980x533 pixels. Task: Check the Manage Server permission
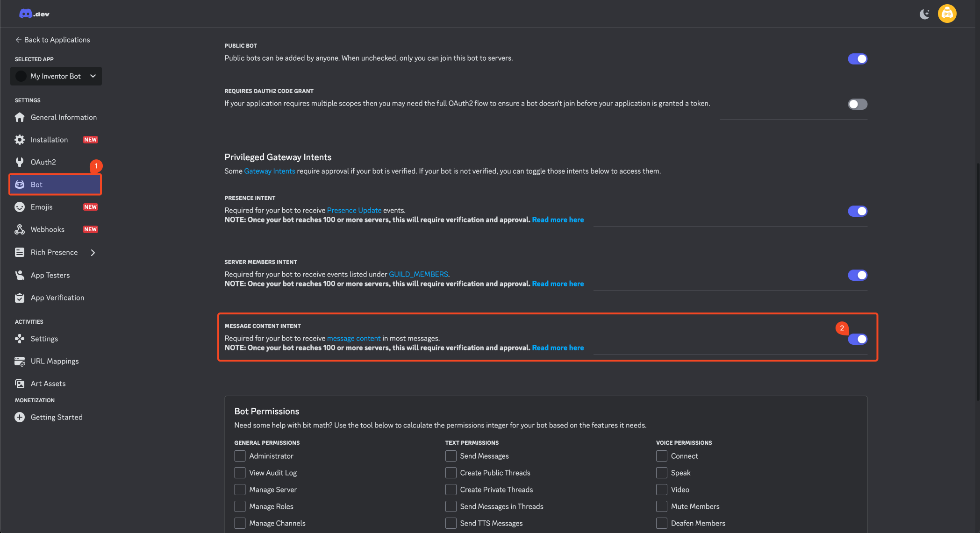[240, 490]
